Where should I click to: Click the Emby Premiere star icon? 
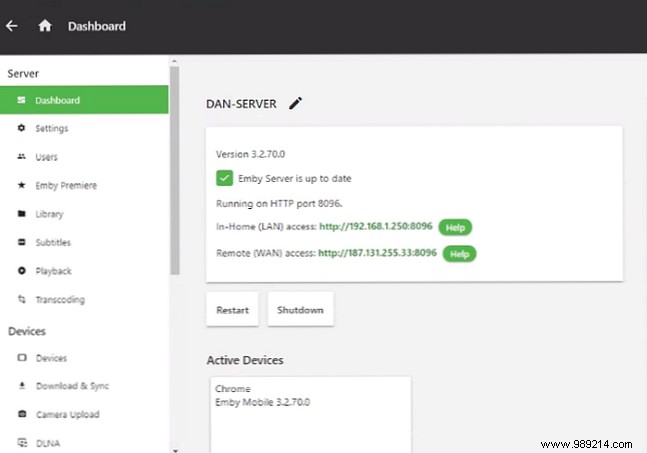tap(21, 185)
